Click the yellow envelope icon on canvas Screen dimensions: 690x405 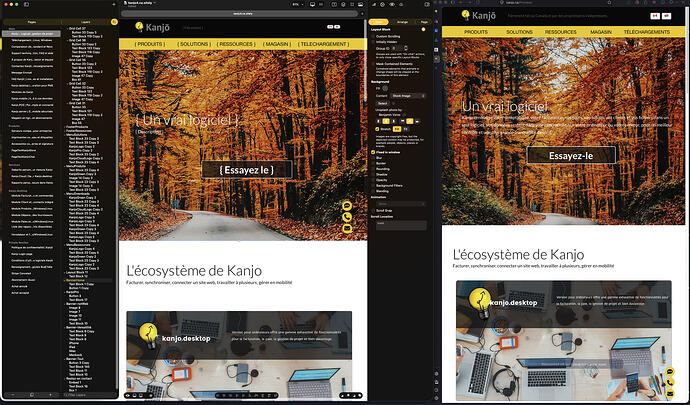347,228
